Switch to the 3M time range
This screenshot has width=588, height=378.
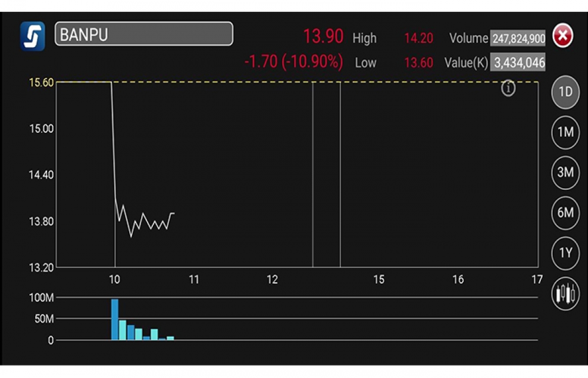point(566,172)
